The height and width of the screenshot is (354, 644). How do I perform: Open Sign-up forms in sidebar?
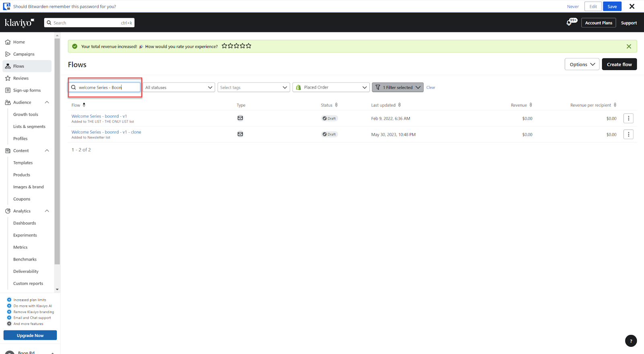coord(27,90)
